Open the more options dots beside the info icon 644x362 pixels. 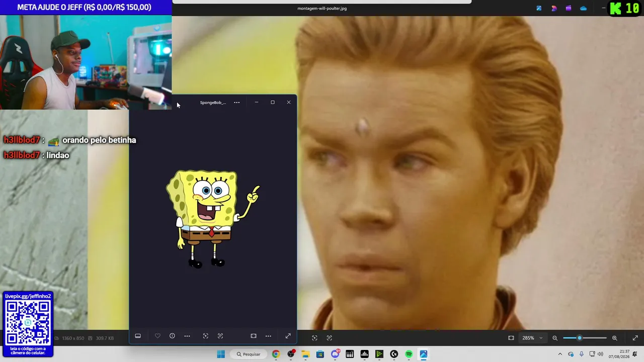pos(187,336)
